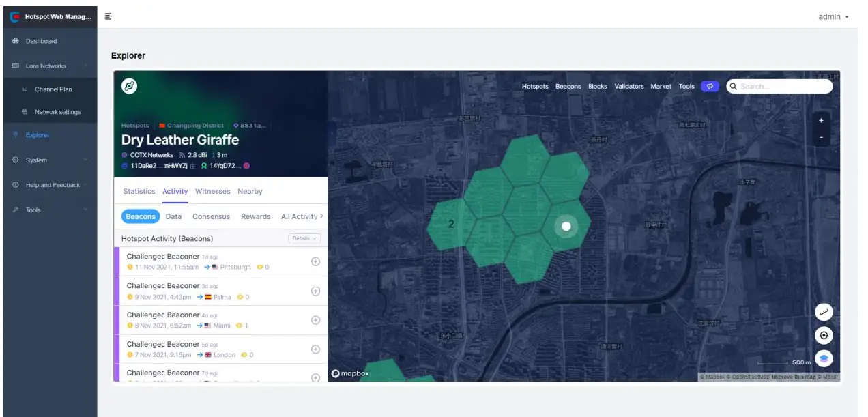Click the Tools wrench icon in sidebar
This screenshot has height=417, width=868.
(x=15, y=210)
